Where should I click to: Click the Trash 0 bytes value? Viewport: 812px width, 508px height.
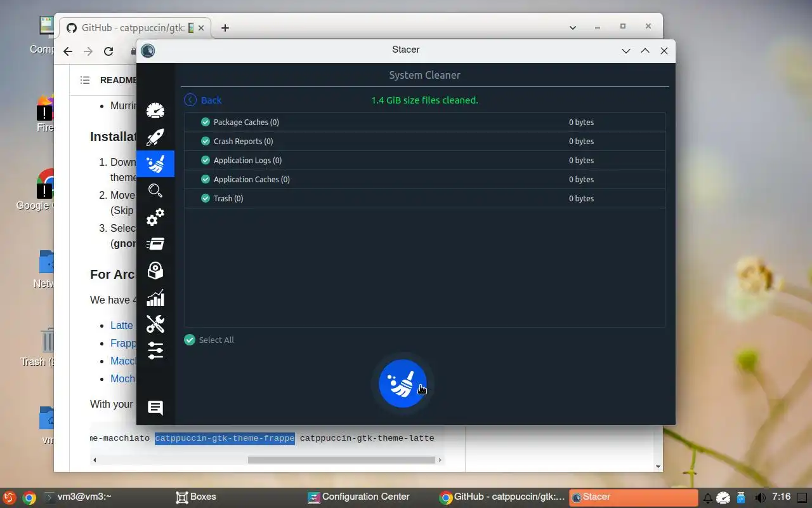(581, 198)
